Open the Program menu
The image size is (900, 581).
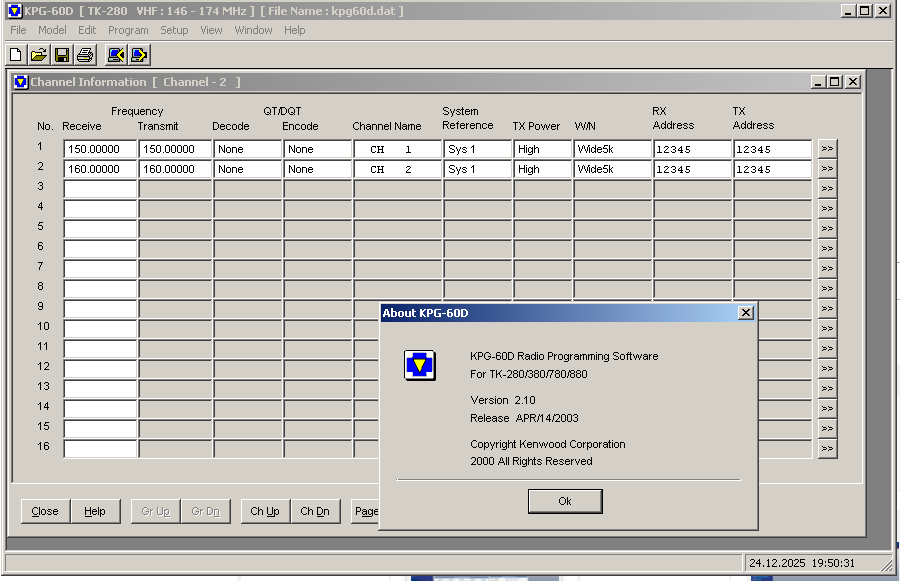[x=128, y=30]
